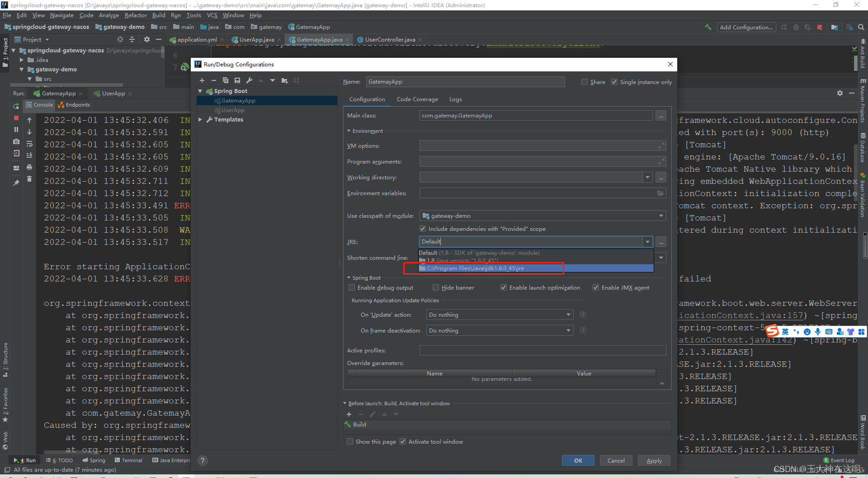868x478 pixels.
Task: Open On frame deactivation dropdown
Action: (568, 331)
